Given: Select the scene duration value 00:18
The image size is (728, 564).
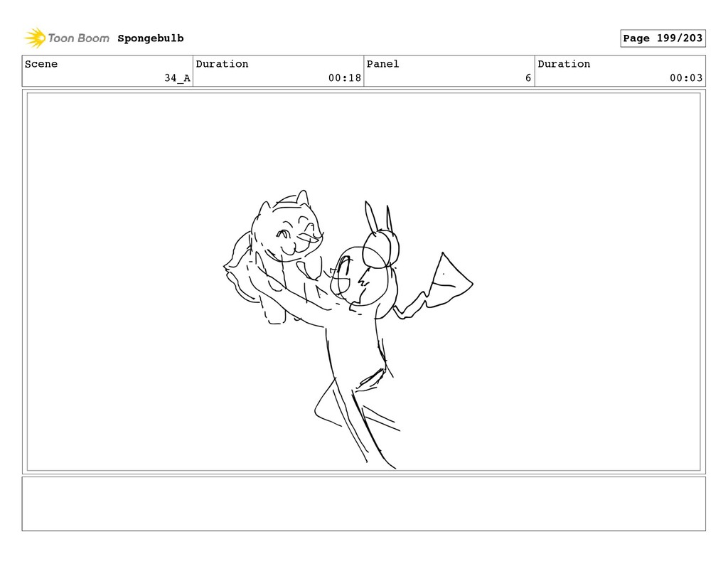Looking at the screenshot, I should pos(345,78).
